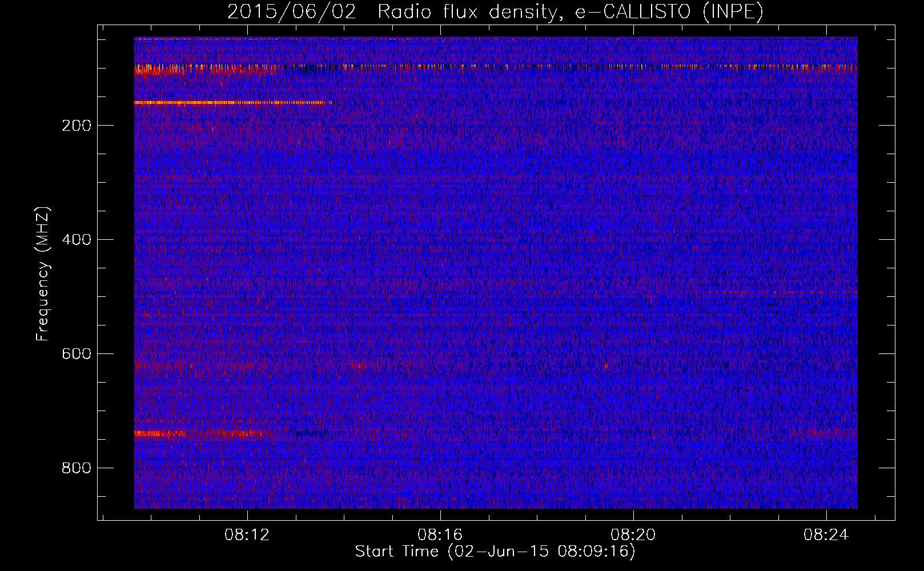Click the 08:20 time tick label

tap(633, 535)
